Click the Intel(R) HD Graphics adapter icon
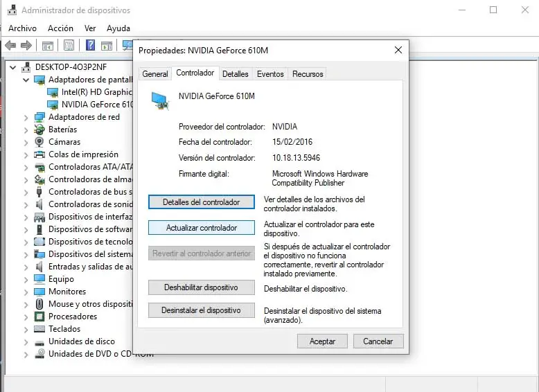Image resolution: width=539 pixels, height=392 pixels. pos(53,92)
